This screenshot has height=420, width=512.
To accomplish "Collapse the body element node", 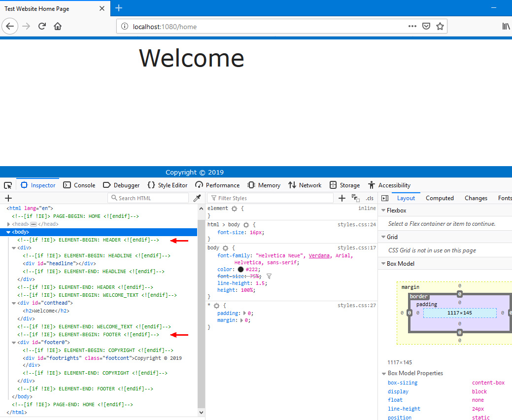I will [x=8, y=232].
